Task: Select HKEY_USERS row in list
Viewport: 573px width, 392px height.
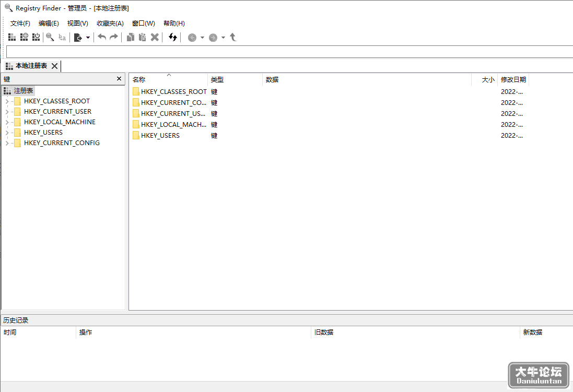Action: 329,136
